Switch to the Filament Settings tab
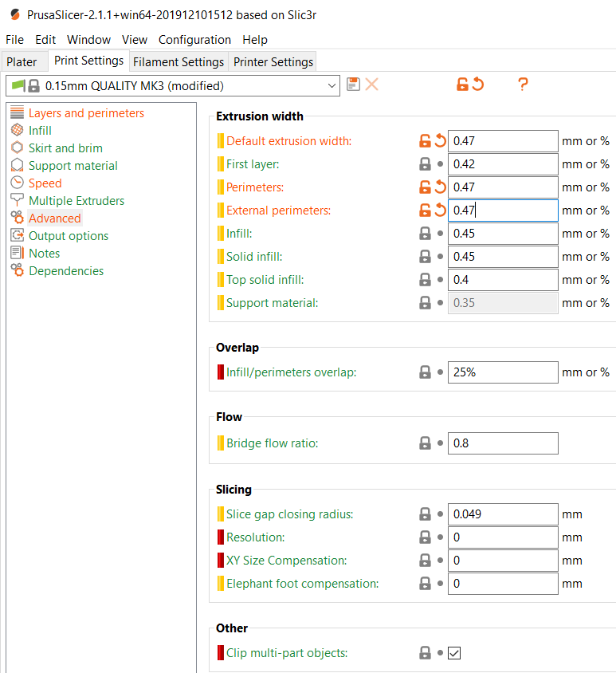This screenshot has width=616, height=673. tap(179, 62)
